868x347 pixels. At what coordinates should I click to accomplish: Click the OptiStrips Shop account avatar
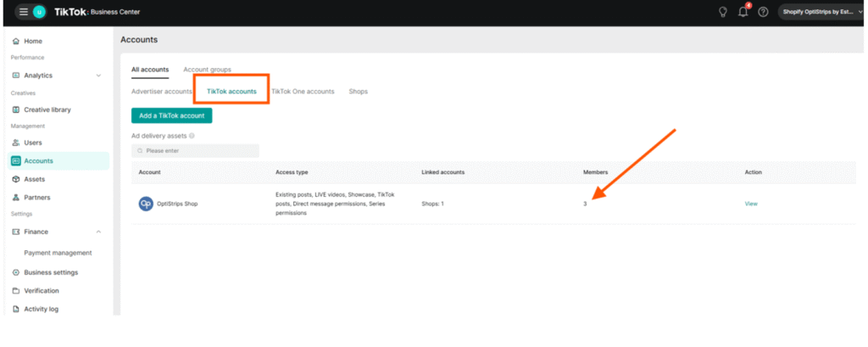click(x=146, y=204)
